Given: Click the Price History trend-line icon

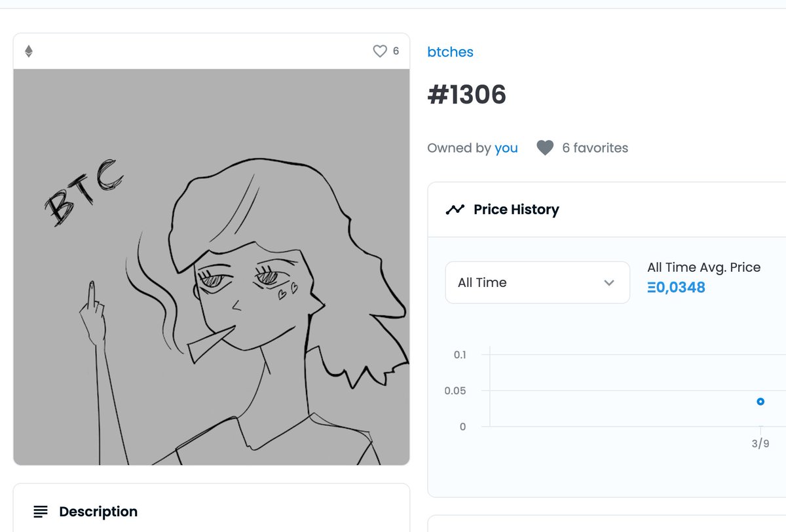Looking at the screenshot, I should (455, 210).
